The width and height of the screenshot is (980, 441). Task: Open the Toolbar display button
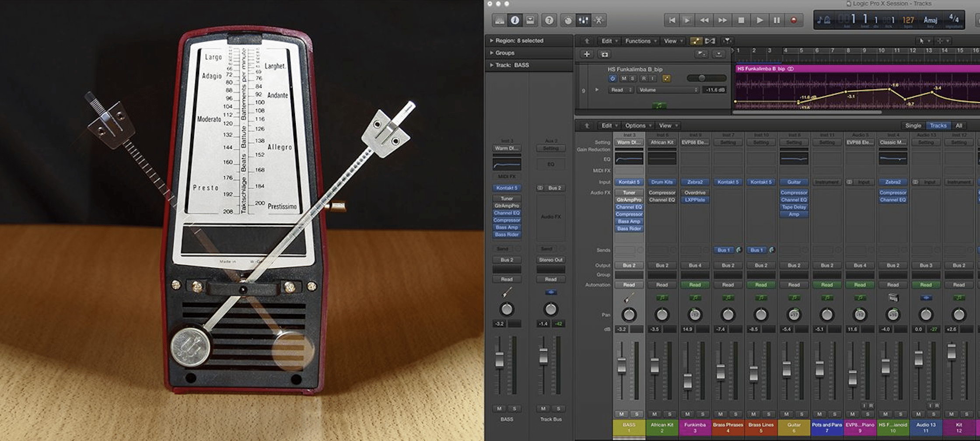[530, 20]
